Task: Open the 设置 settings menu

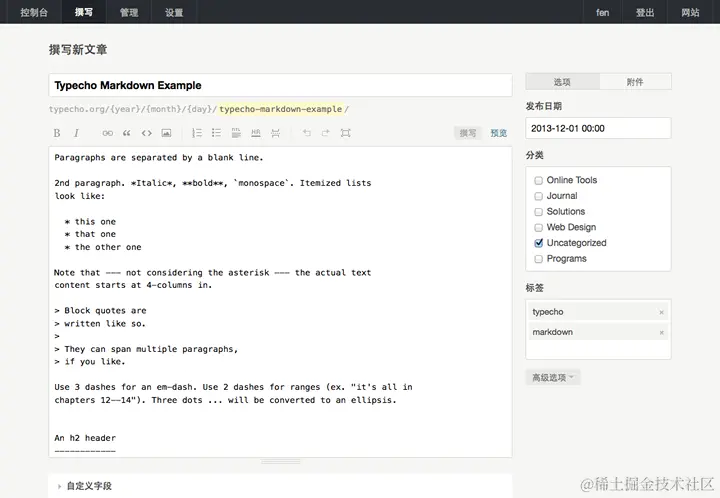Action: (174, 12)
